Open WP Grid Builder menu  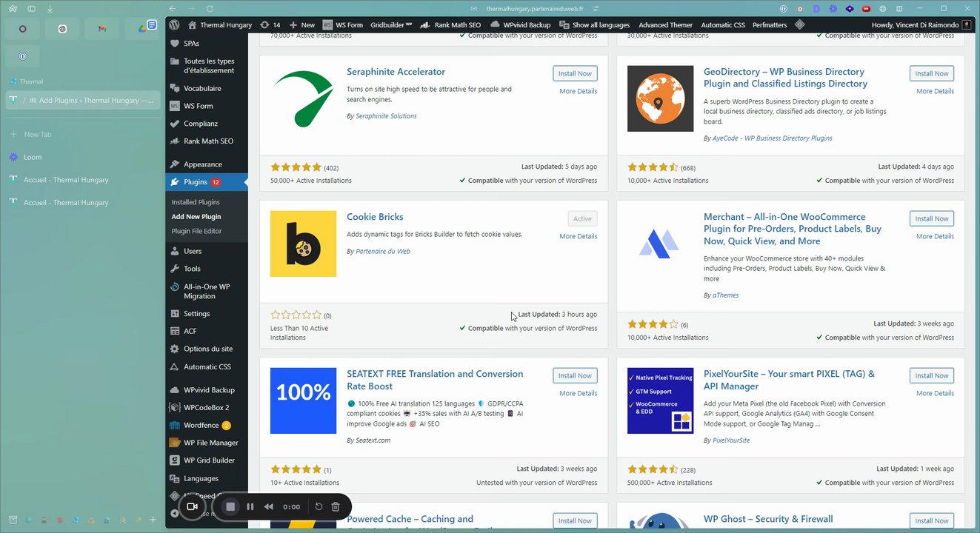(207, 460)
